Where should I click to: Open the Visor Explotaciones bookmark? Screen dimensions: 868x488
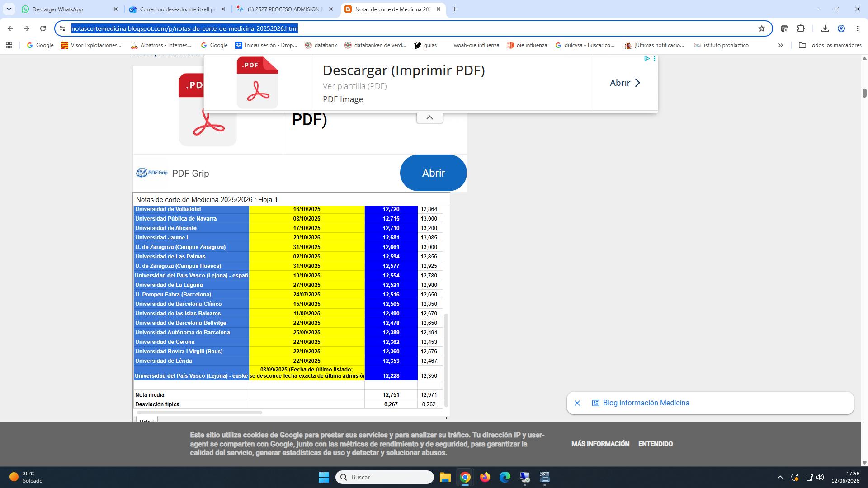(x=91, y=45)
